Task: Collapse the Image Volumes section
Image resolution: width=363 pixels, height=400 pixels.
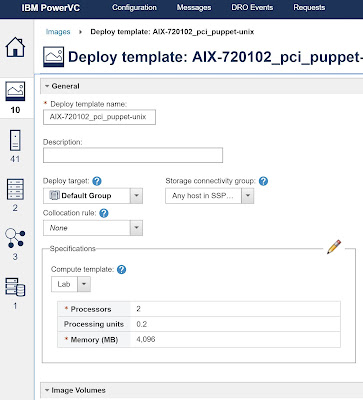Action: click(47, 390)
